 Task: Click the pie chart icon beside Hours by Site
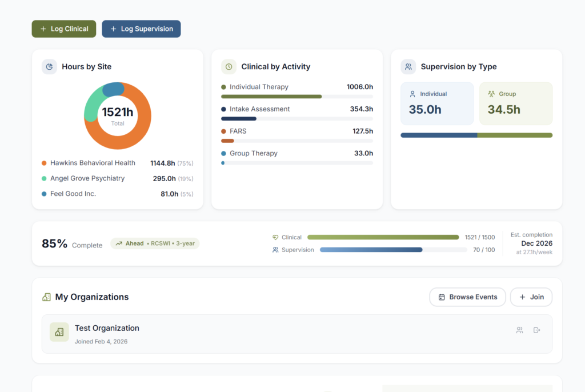click(49, 67)
